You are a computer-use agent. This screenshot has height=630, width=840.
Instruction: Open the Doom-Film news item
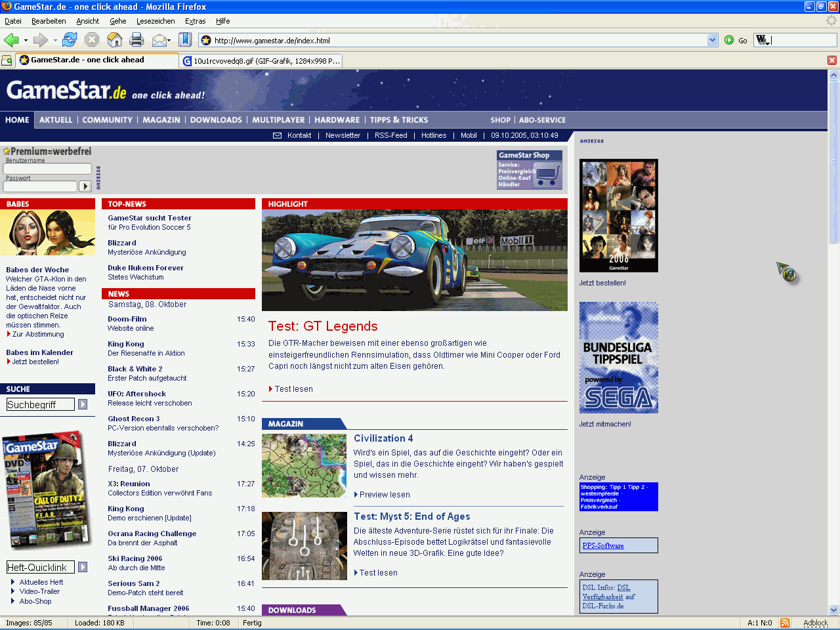127,319
